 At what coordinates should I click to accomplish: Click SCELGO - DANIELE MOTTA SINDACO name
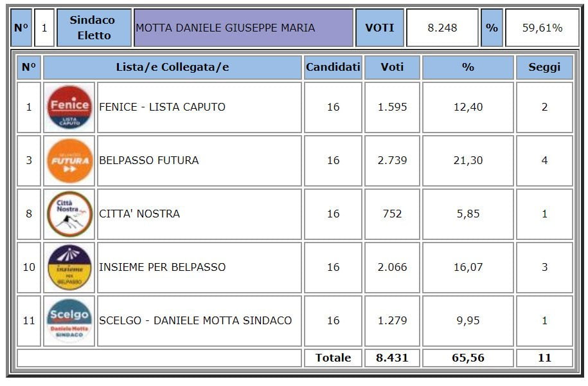pos(195,320)
